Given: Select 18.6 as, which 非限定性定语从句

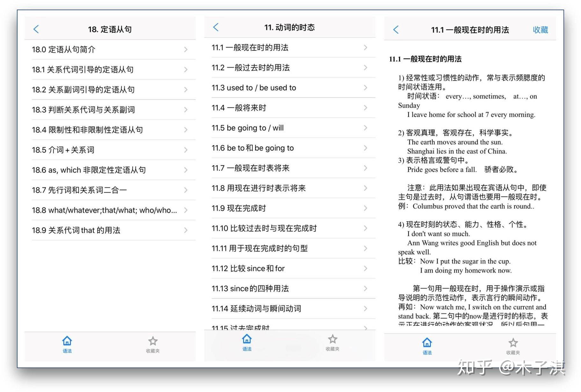Looking at the screenshot, I should pyautogui.click(x=110, y=170).
